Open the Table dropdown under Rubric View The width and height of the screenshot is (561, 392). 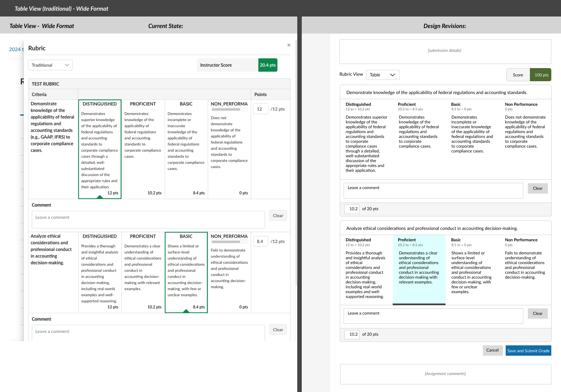point(383,75)
